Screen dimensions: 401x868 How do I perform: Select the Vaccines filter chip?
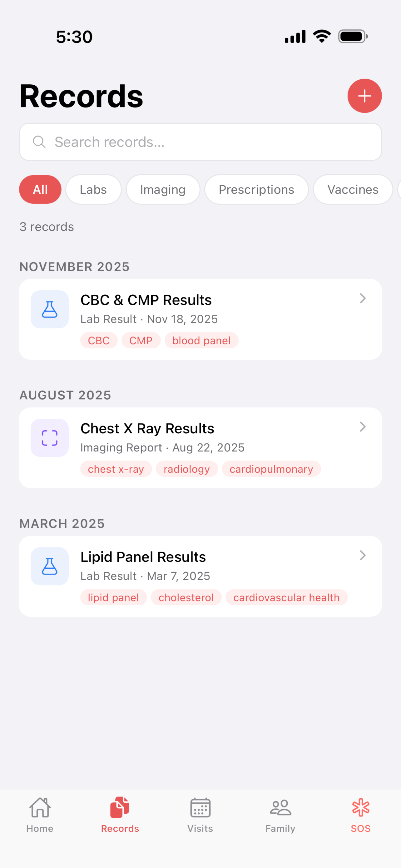[x=353, y=189]
